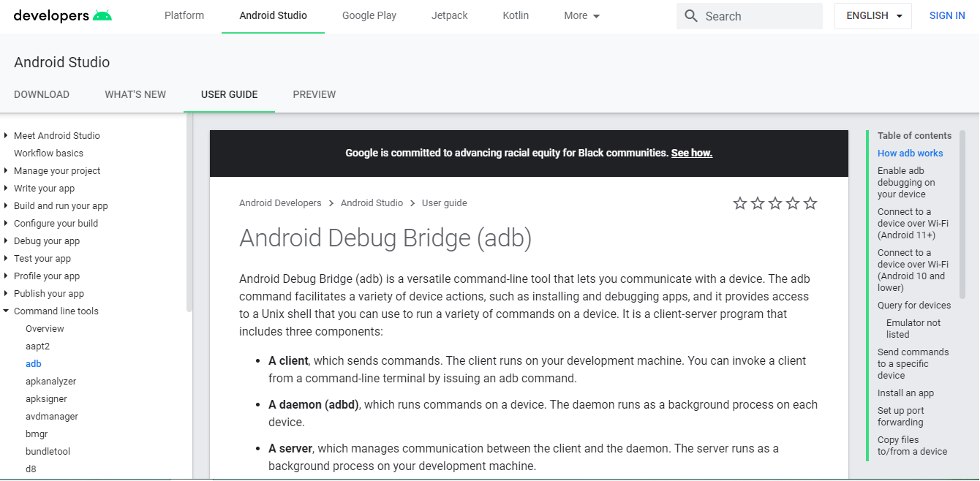Viewport: 980px width, 481px height.
Task: Jump to How adb works section
Action: click(x=910, y=153)
